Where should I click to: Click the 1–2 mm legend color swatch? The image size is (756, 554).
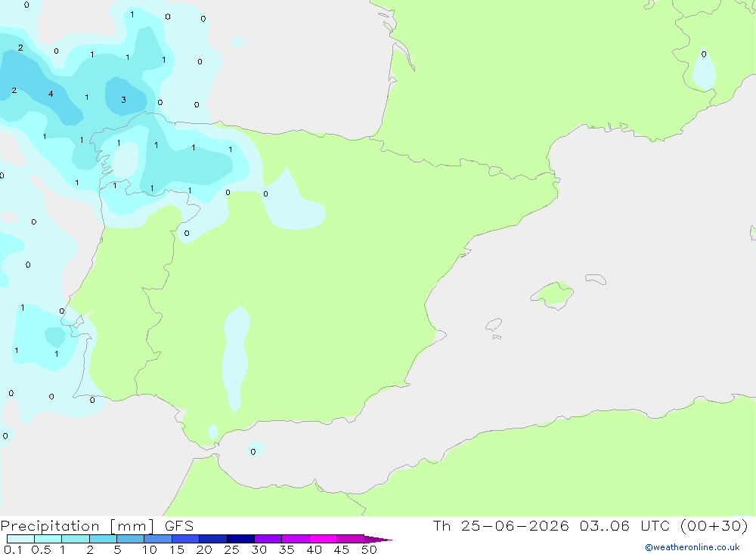[x=75, y=539]
